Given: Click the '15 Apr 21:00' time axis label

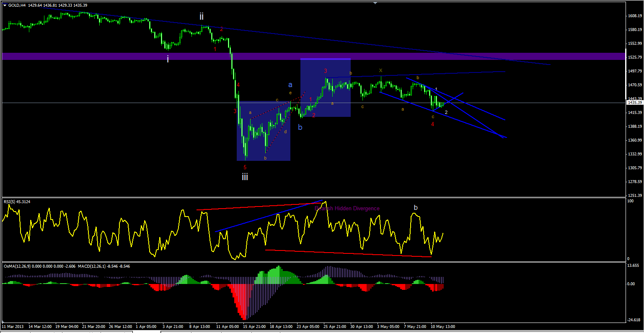Looking at the screenshot, I should pos(255,326).
